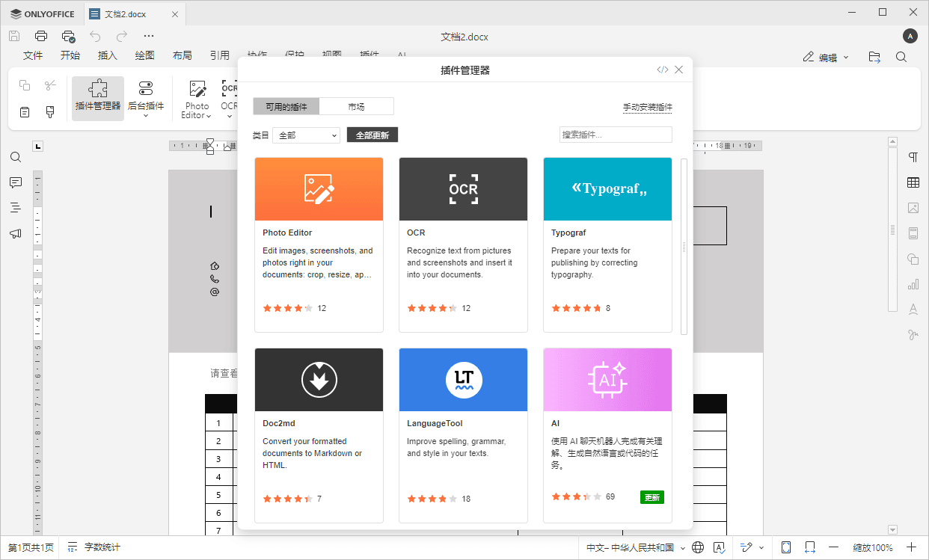This screenshot has width=929, height=560.
Task: Click the 全部更新 button
Action: [372, 135]
